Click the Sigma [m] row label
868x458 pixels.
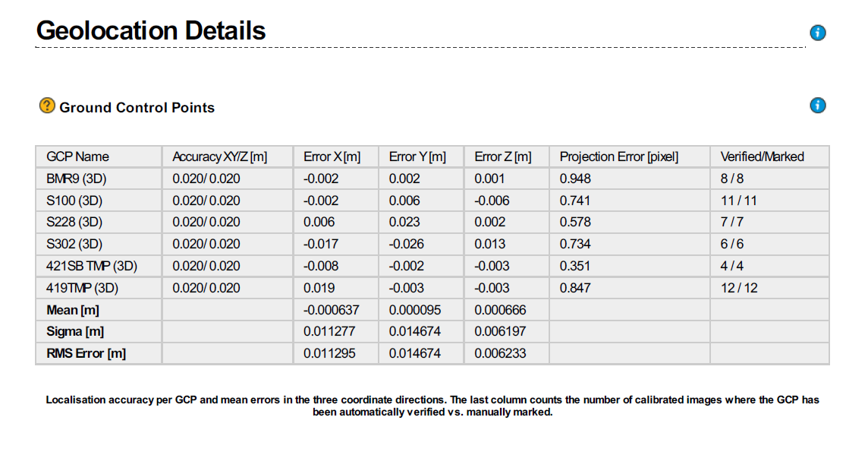click(x=74, y=332)
